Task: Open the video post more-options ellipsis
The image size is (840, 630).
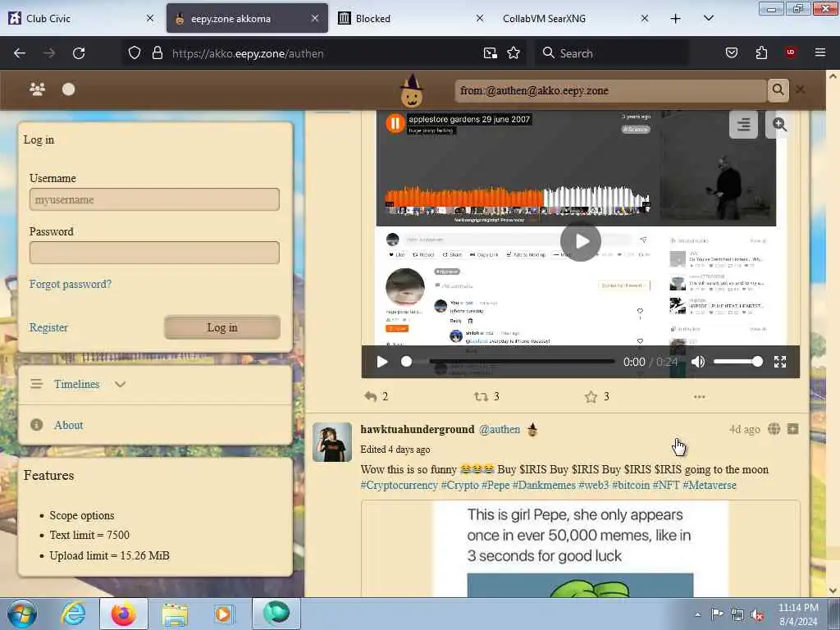Action: click(x=699, y=396)
